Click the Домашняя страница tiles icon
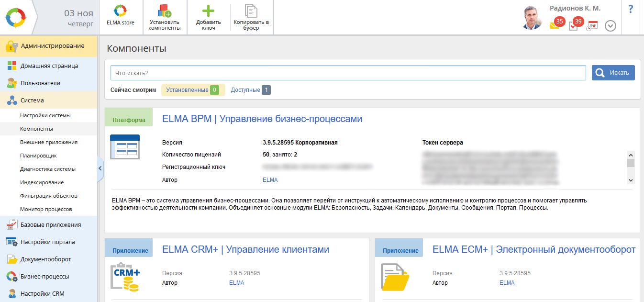 coord(12,66)
